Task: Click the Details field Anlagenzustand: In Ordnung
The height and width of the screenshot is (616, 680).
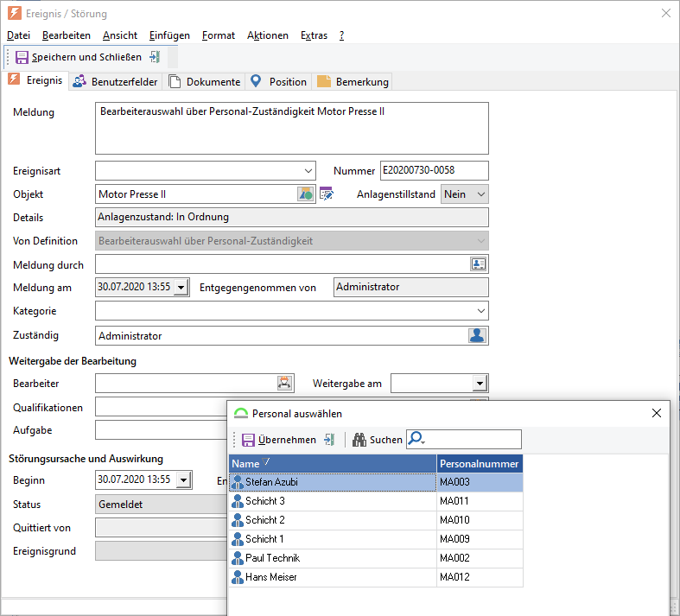Action: (x=292, y=217)
